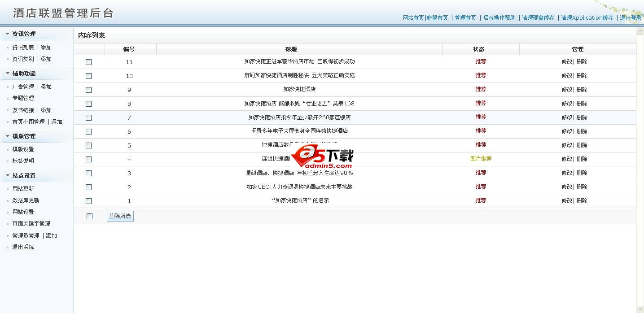This screenshot has width=644, height=313.
Task: Check the box for article 7
Action: coord(88,117)
